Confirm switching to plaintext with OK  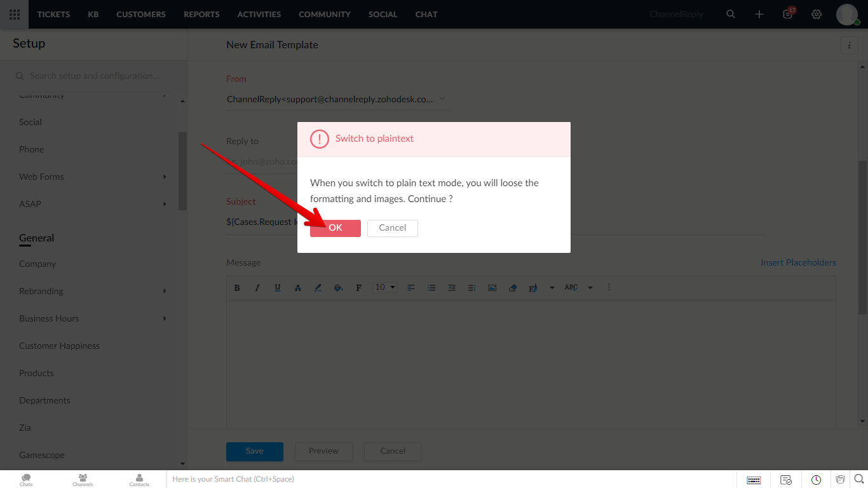click(x=336, y=228)
